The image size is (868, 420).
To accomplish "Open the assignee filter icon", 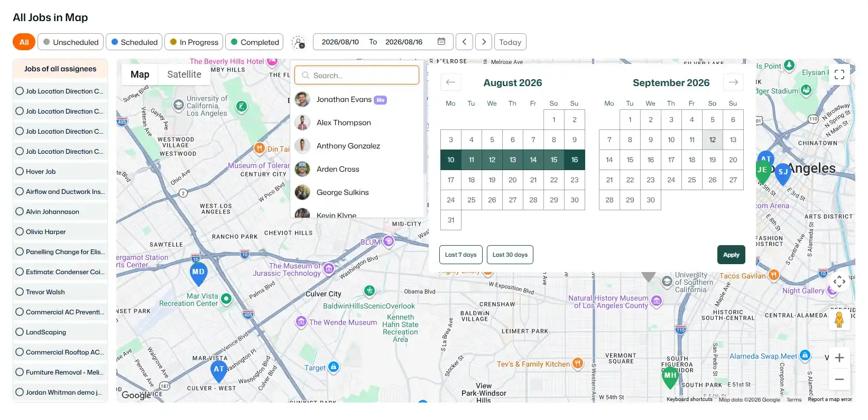I will pyautogui.click(x=298, y=42).
